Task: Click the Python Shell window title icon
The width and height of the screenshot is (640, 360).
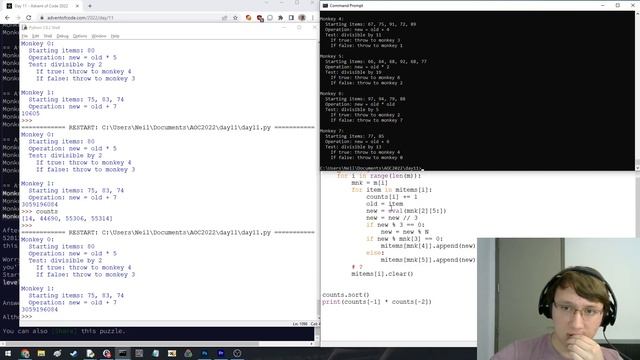Action: 24,28
